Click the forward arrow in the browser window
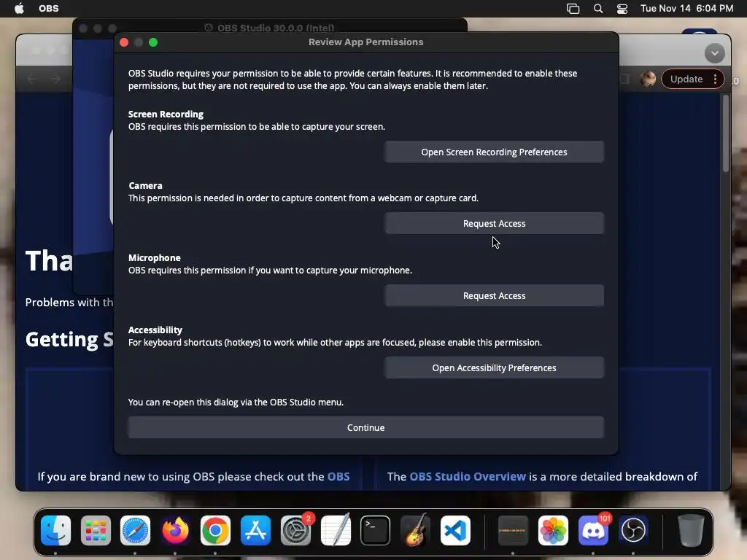The width and height of the screenshot is (747, 560). pyautogui.click(x=55, y=79)
